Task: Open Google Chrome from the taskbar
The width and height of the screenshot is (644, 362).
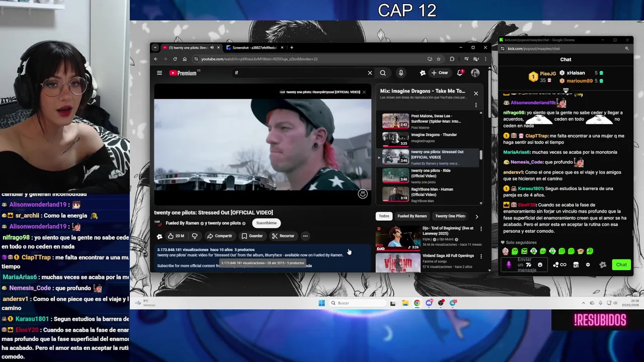Action: [417, 303]
